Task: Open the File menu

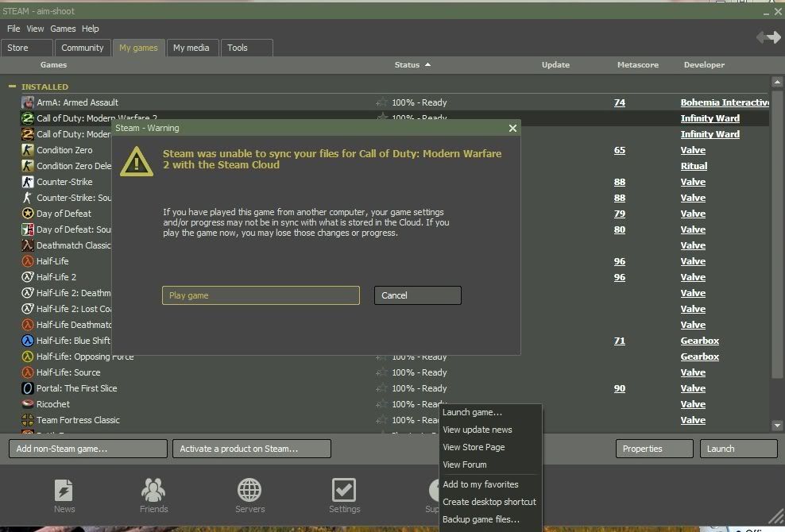Action: [14, 29]
